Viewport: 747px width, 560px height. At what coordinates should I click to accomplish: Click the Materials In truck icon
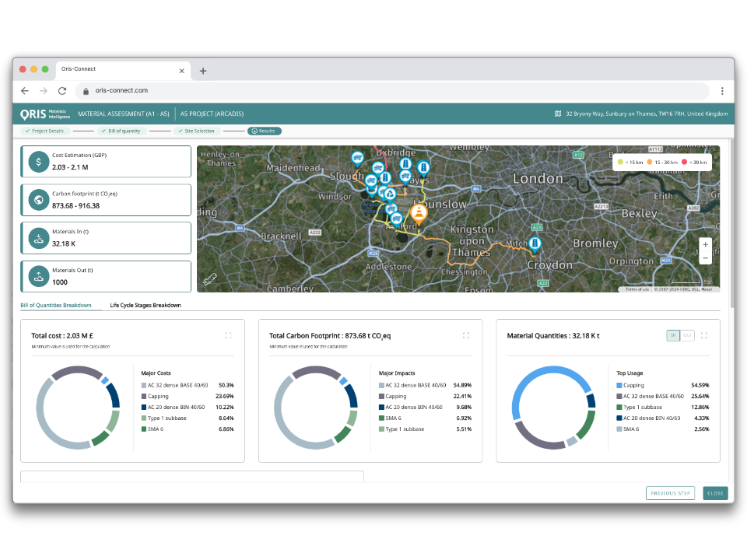[x=38, y=238]
